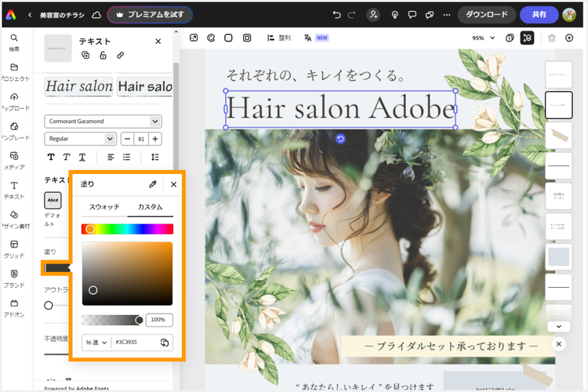Open the Projects section in sidebar
588x392 pixels.
(x=14, y=72)
